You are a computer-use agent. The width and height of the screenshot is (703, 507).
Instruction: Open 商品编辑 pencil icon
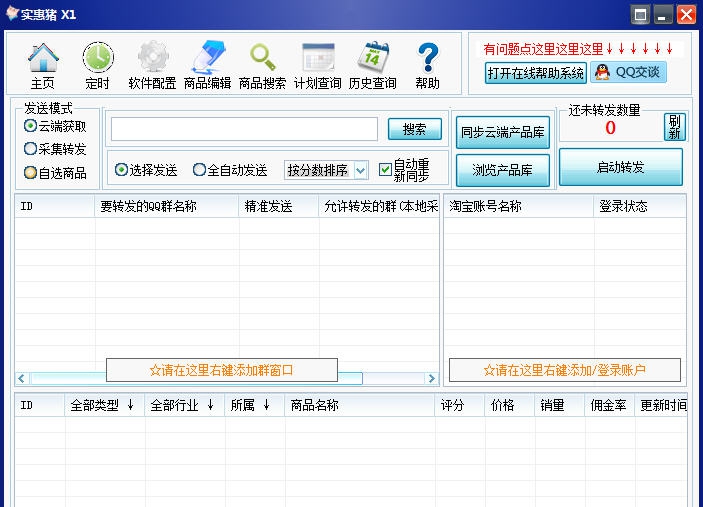coord(208,66)
